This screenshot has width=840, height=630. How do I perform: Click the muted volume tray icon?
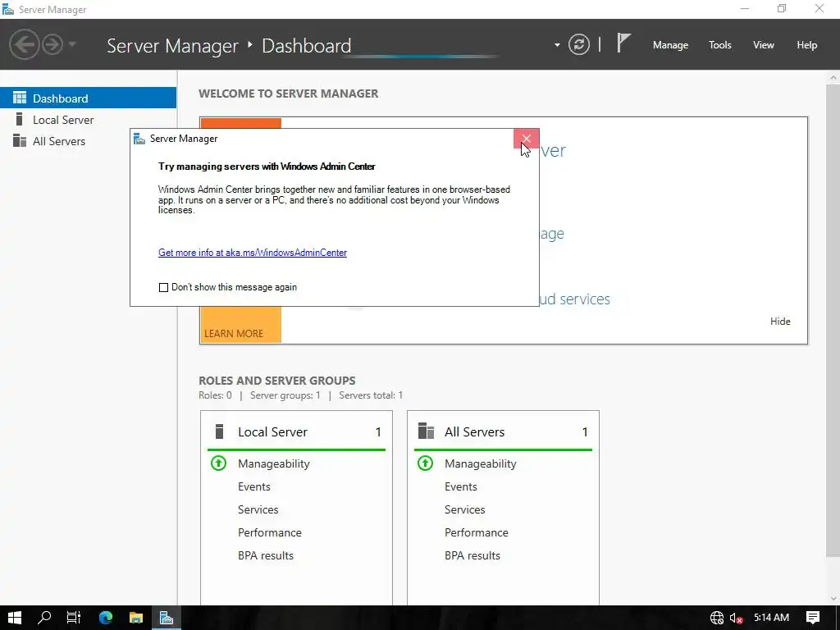(x=736, y=618)
